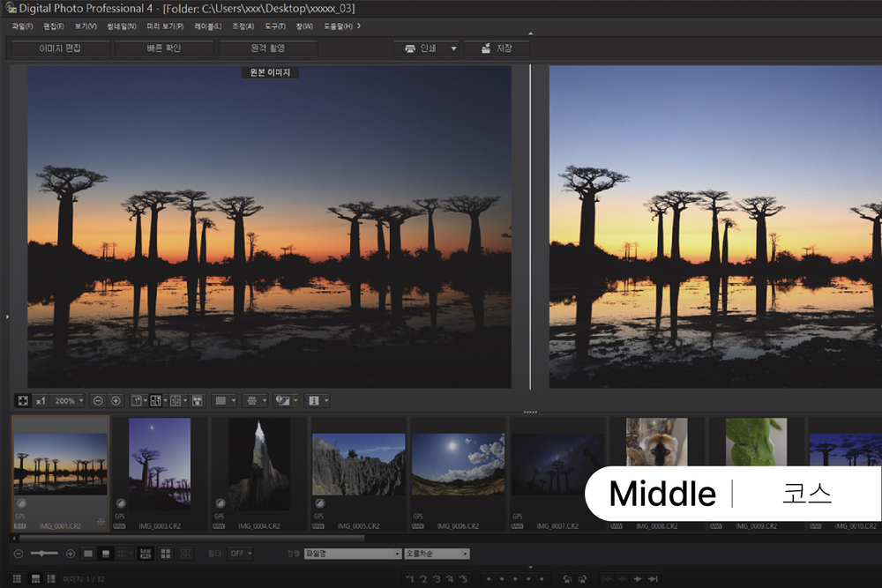Select the single-image preview layout icon
The height and width of the screenshot is (588, 882).
(137, 401)
